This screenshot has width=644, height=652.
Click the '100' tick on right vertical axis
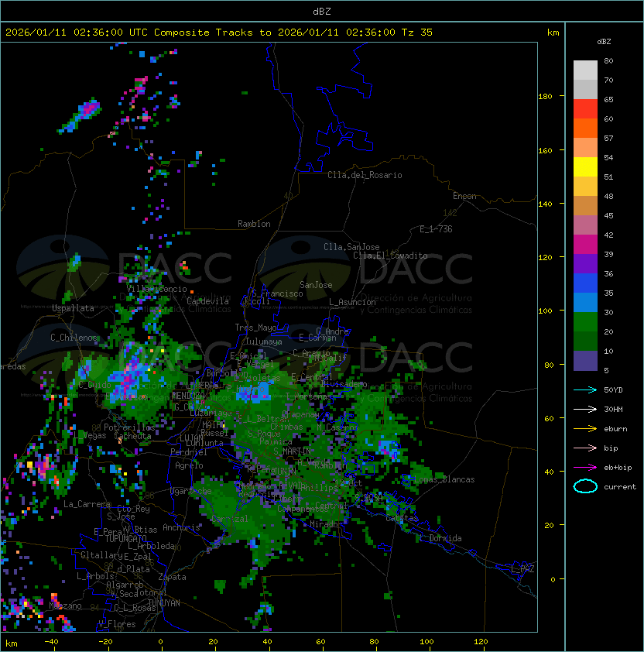tap(545, 311)
